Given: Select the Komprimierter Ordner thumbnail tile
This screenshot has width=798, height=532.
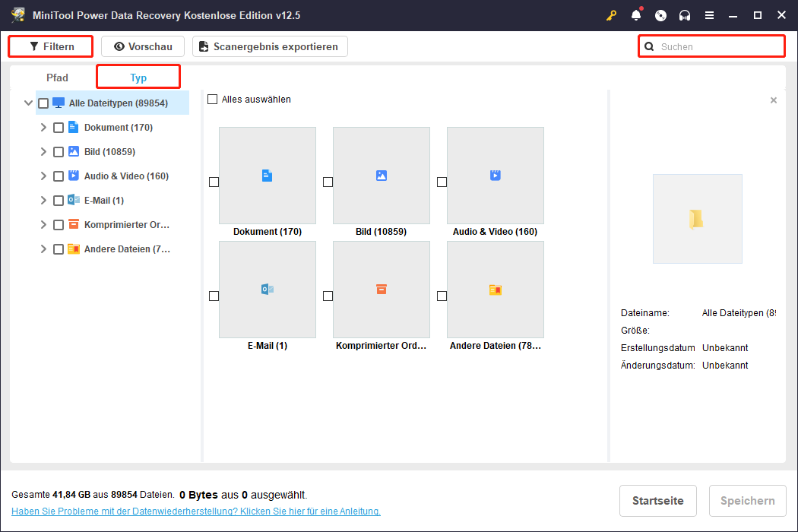Looking at the screenshot, I should click(x=382, y=289).
